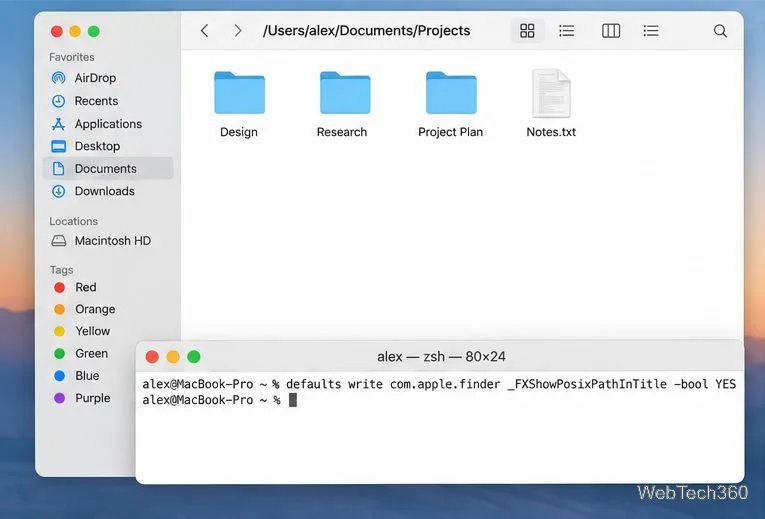Click the defaults write command line in Terminal
765x519 pixels.
(x=439, y=384)
